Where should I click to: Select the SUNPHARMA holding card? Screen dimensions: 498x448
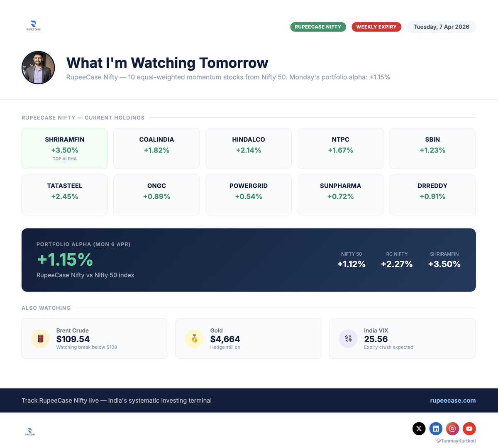click(x=341, y=195)
